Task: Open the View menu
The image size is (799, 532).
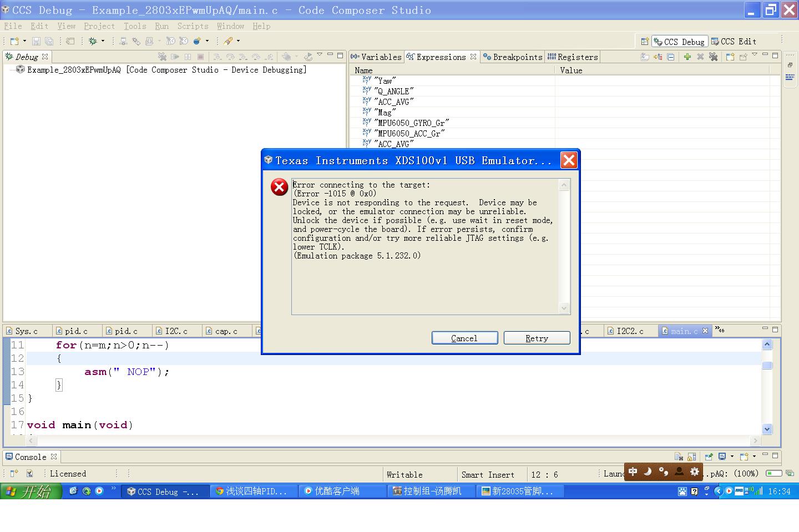Action: [66, 26]
